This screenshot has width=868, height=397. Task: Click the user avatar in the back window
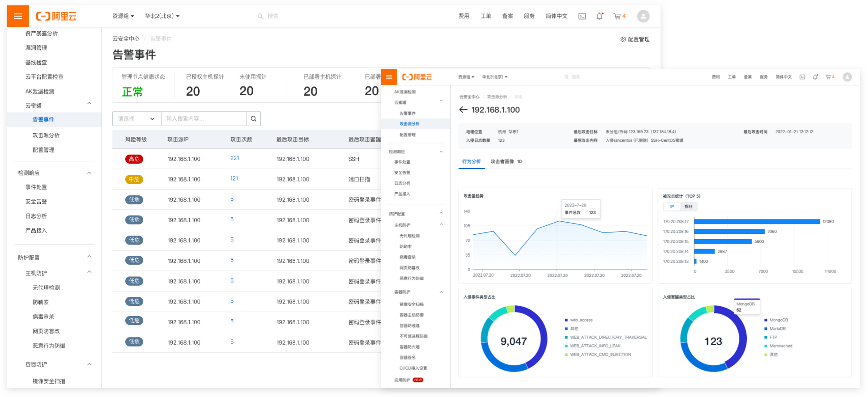(x=643, y=17)
